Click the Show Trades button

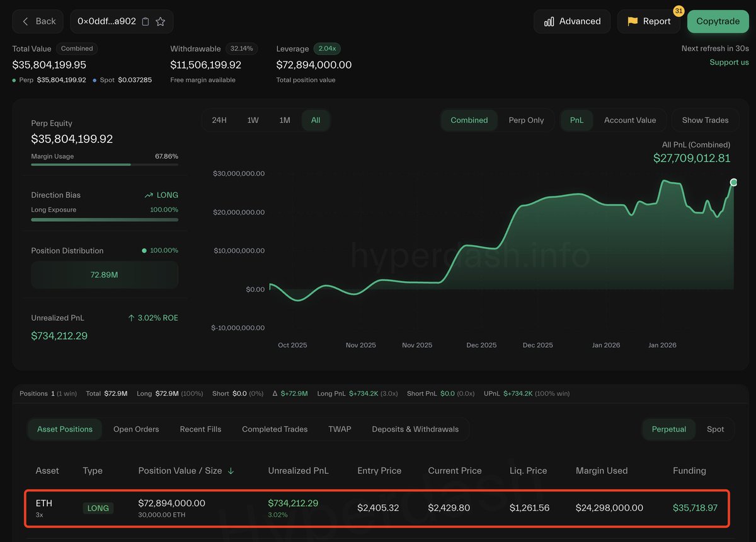tap(705, 120)
